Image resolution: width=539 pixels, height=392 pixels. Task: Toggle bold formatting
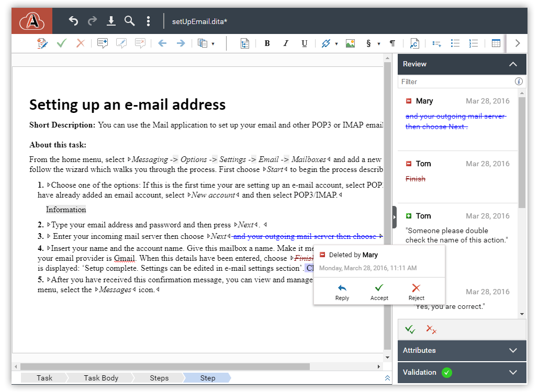pyautogui.click(x=267, y=43)
